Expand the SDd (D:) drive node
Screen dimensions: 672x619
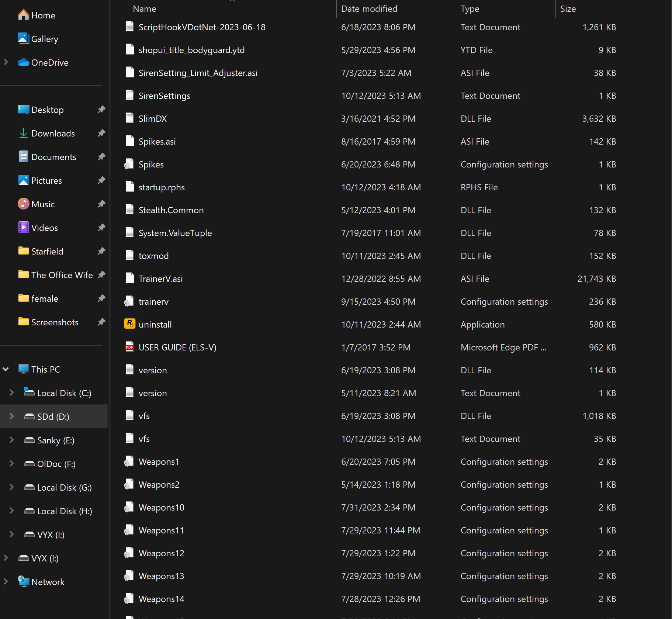pos(12,416)
